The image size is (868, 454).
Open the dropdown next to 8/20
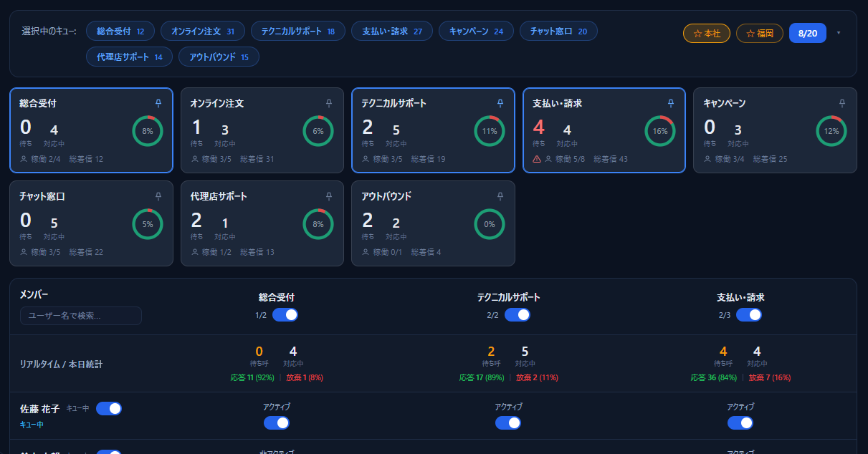tap(839, 33)
